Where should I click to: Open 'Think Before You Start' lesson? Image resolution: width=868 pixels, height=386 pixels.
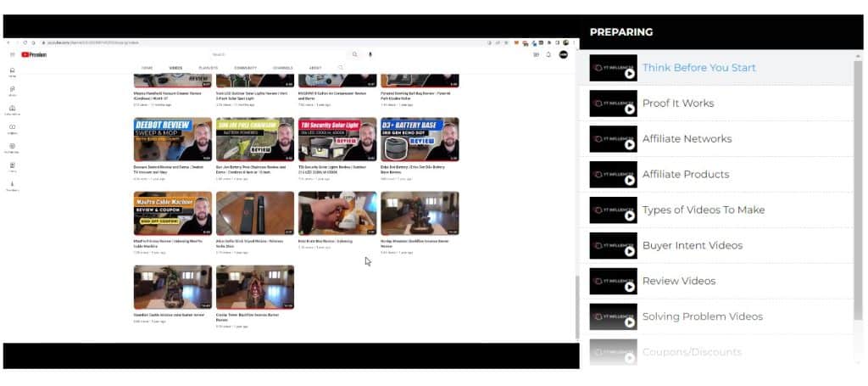coord(698,68)
